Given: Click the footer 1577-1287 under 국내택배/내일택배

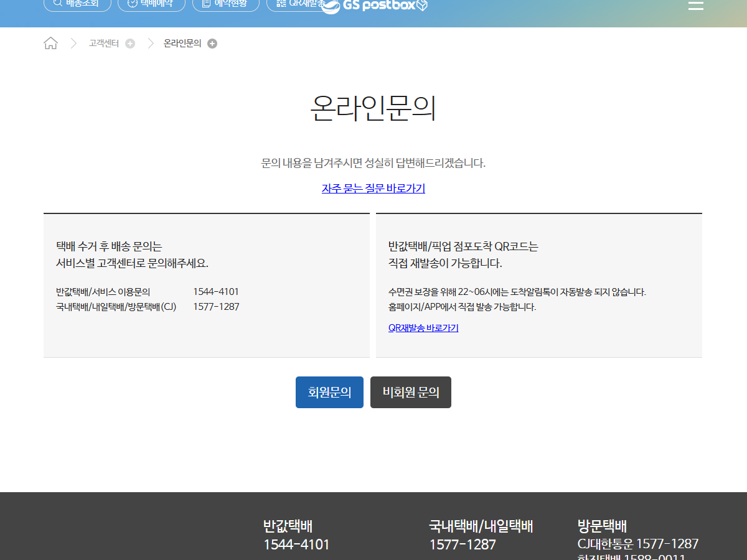Looking at the screenshot, I should pyautogui.click(x=463, y=545).
